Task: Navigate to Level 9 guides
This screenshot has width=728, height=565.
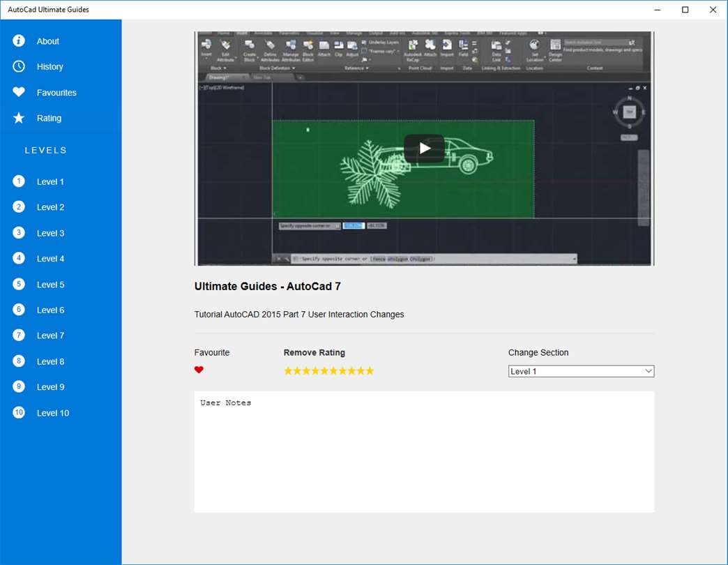Action: [x=50, y=387]
